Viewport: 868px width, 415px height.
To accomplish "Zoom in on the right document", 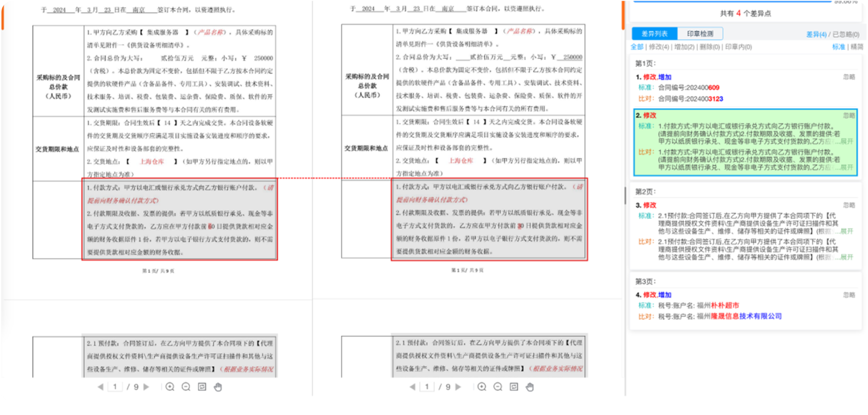I will point(482,387).
